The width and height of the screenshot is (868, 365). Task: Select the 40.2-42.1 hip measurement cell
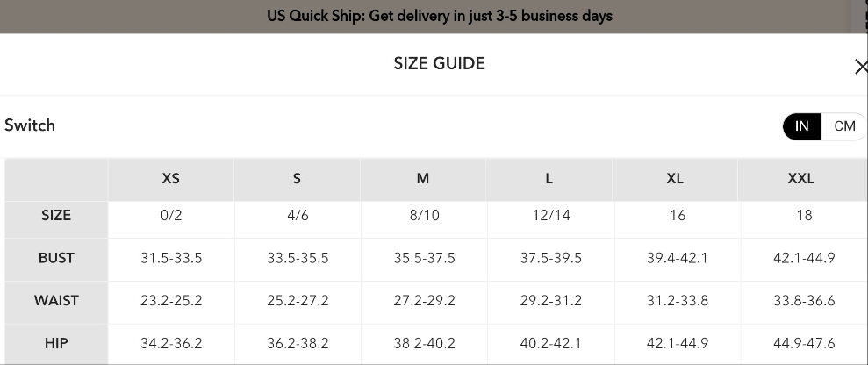(550, 344)
